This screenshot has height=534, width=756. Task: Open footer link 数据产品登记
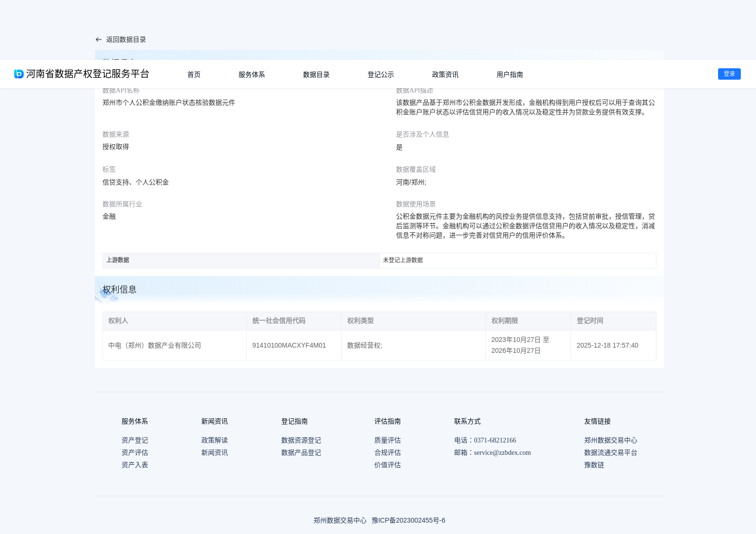[x=301, y=453]
